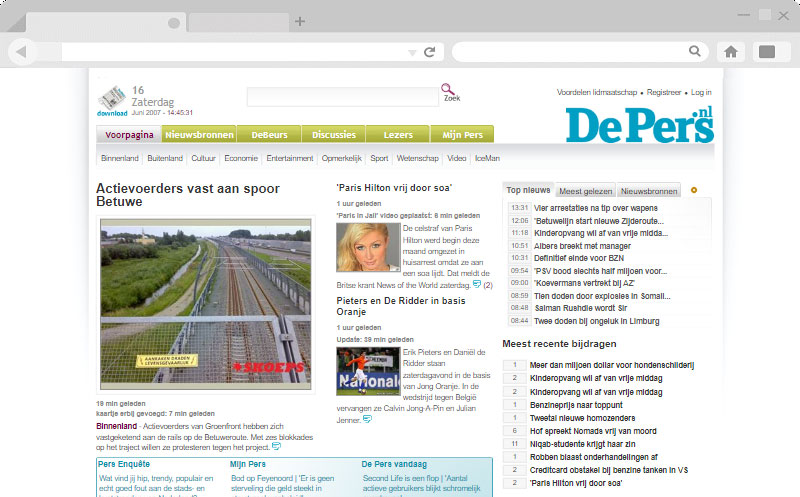Go back using the browser back arrow

(x=22, y=52)
